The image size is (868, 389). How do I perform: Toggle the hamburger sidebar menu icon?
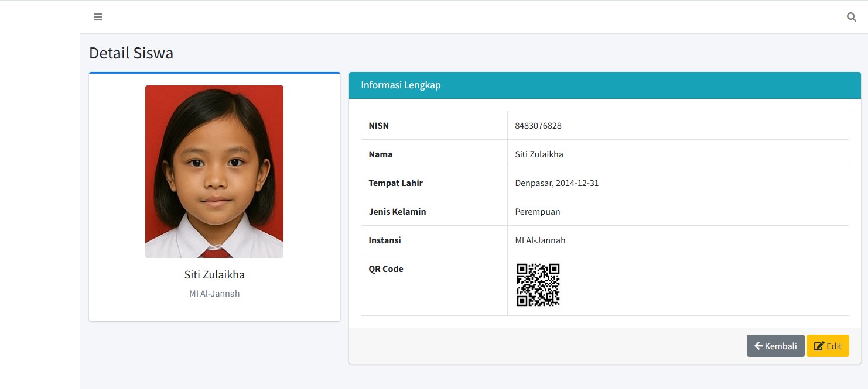click(x=98, y=17)
